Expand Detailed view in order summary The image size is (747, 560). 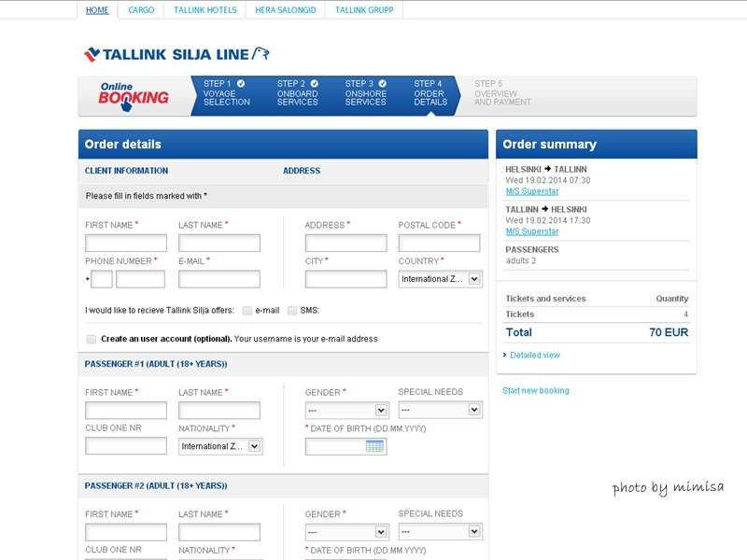[534, 356]
